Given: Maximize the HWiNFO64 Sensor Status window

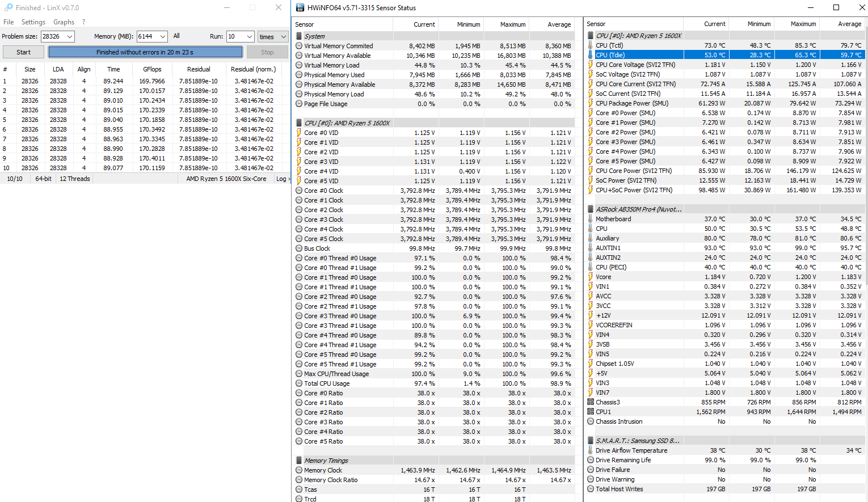Looking at the screenshot, I should [836, 7].
